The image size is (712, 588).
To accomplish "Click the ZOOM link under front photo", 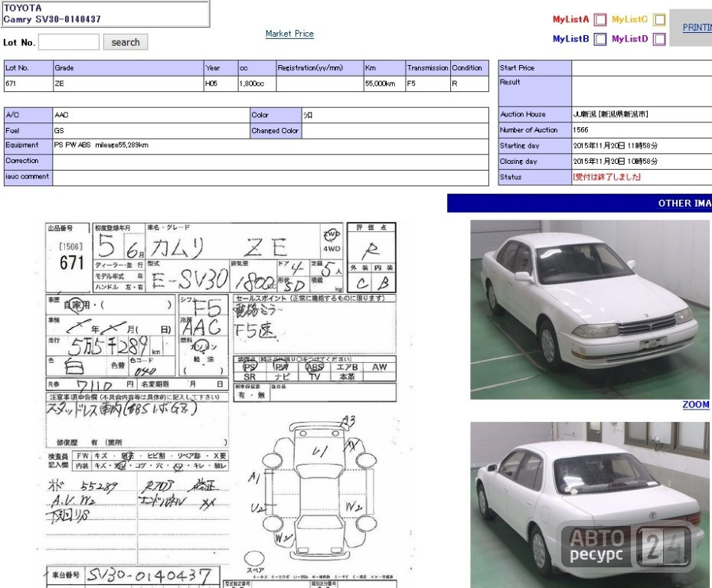I will coord(696,404).
